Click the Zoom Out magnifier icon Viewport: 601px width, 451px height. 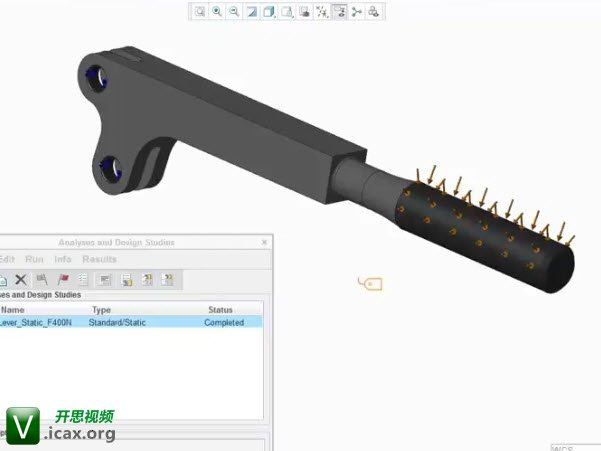(234, 11)
